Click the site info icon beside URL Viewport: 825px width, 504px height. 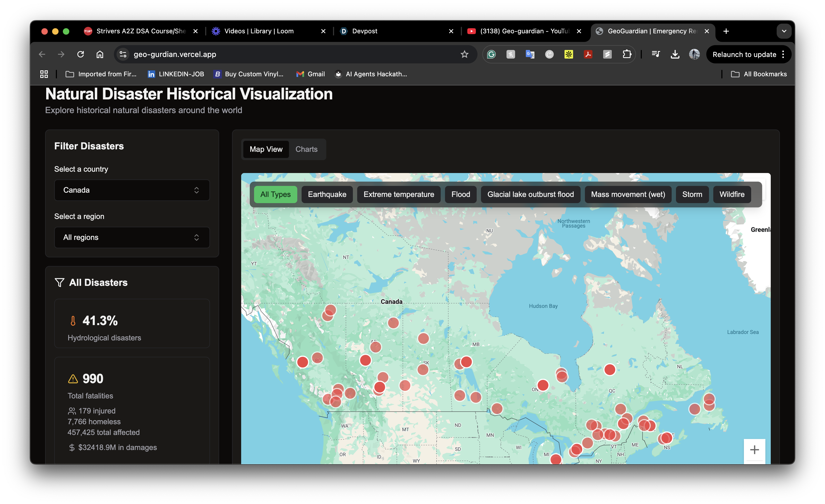tap(123, 54)
